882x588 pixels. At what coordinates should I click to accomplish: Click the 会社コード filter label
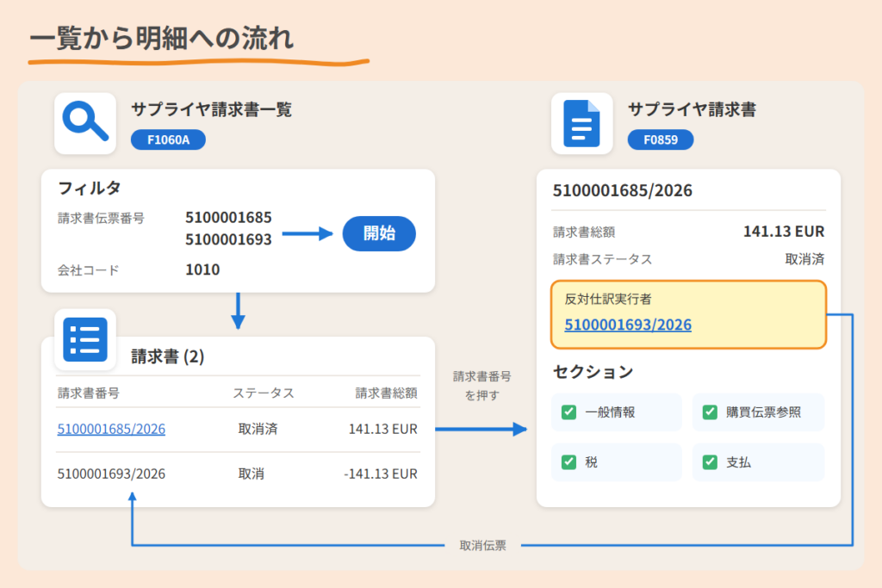(89, 270)
